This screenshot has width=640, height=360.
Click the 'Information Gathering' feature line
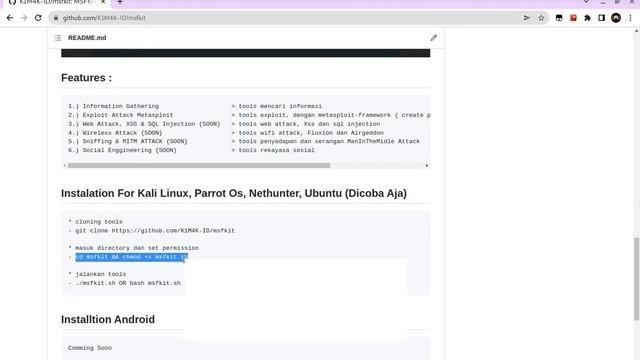coord(113,106)
